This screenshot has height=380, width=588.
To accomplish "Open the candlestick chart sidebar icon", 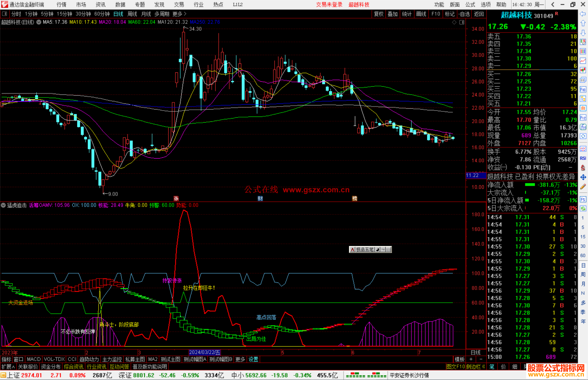I will tap(583, 70).
